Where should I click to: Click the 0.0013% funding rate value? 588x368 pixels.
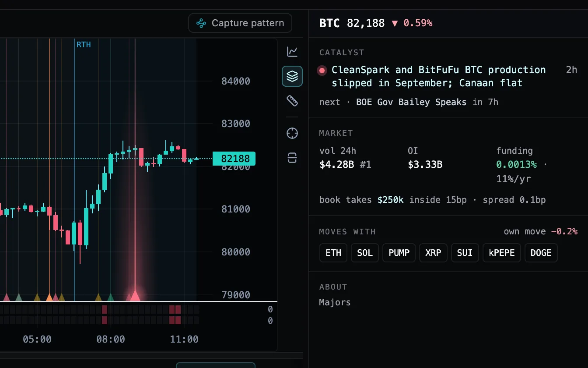click(516, 165)
